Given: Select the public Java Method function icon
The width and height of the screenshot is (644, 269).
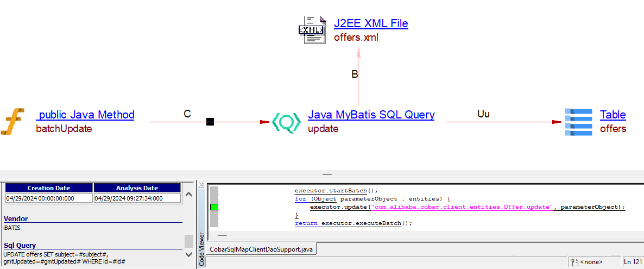Looking at the screenshot, I should tap(12, 122).
